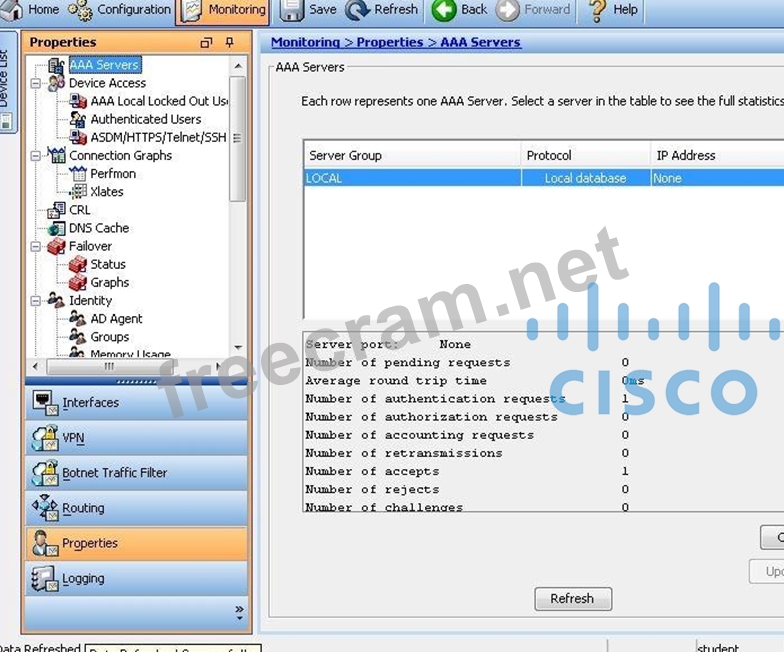
Task: Collapse the Identity tree node
Action: coord(36,301)
